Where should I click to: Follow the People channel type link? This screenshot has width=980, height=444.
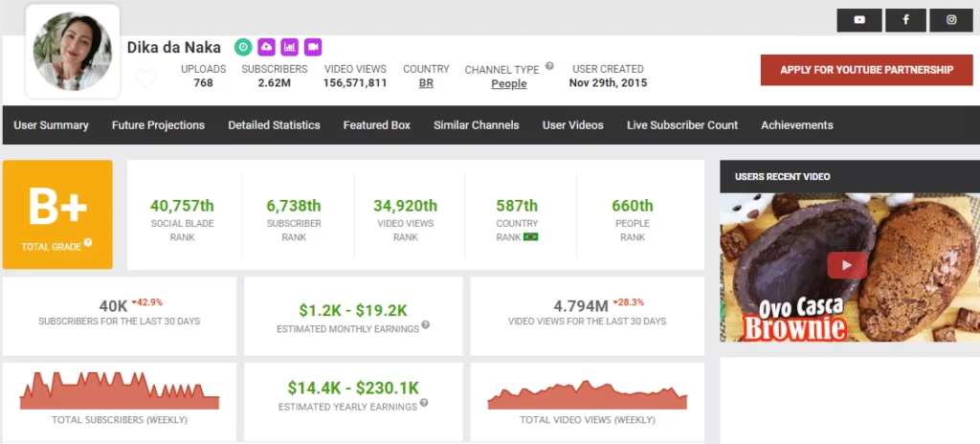point(508,84)
